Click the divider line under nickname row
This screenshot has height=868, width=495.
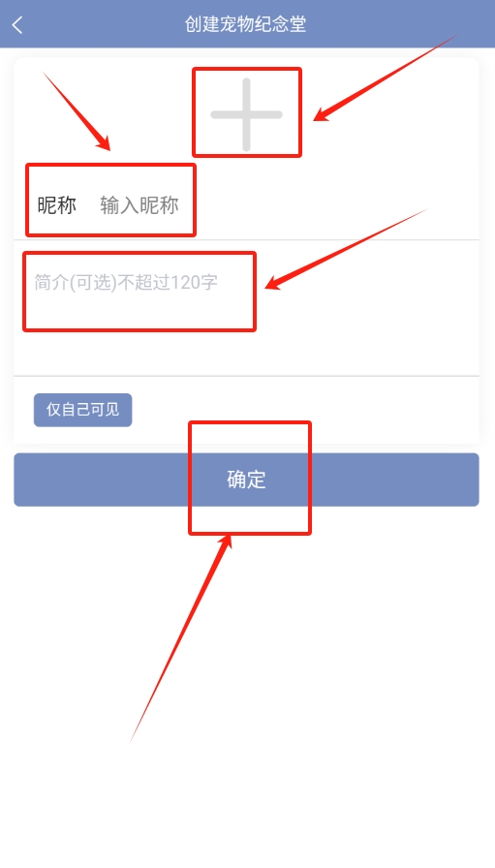[246, 239]
